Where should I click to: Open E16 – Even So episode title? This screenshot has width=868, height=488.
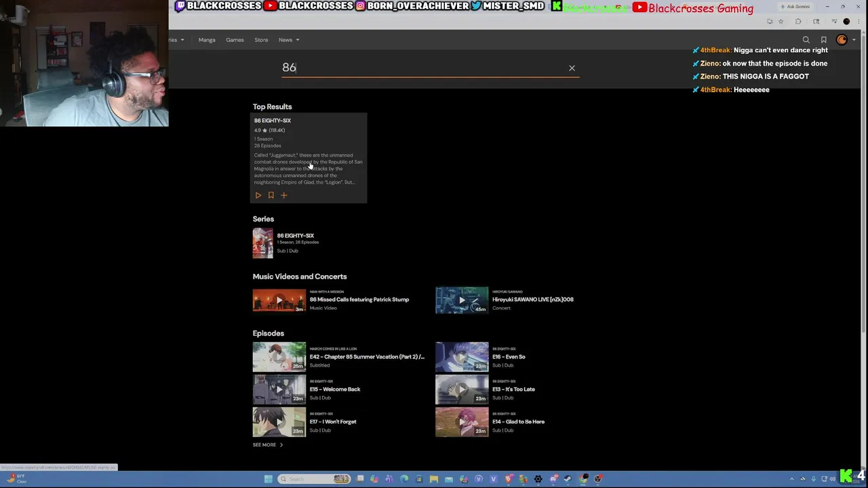(x=509, y=357)
